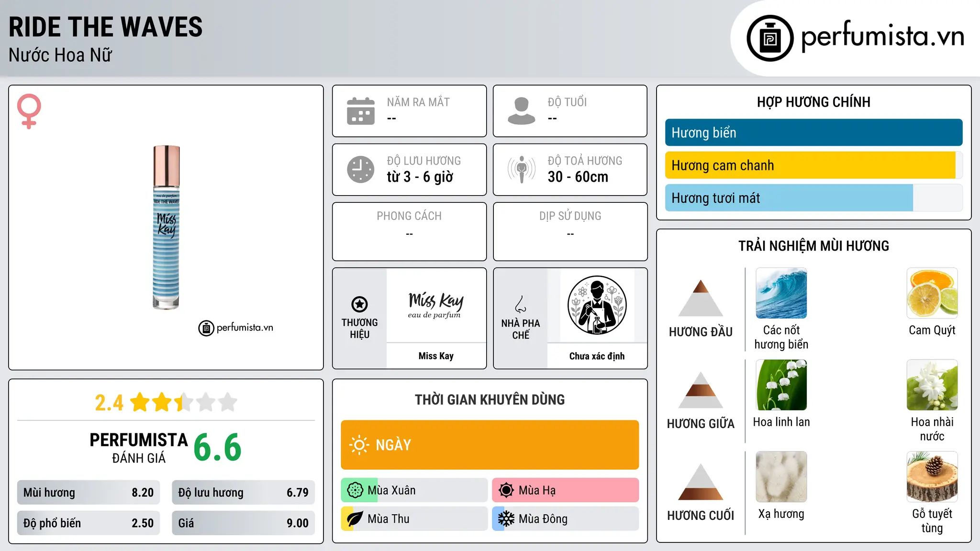Select the Mùa Đông season bar
Image resolution: width=980 pixels, height=551 pixels.
[x=566, y=519]
